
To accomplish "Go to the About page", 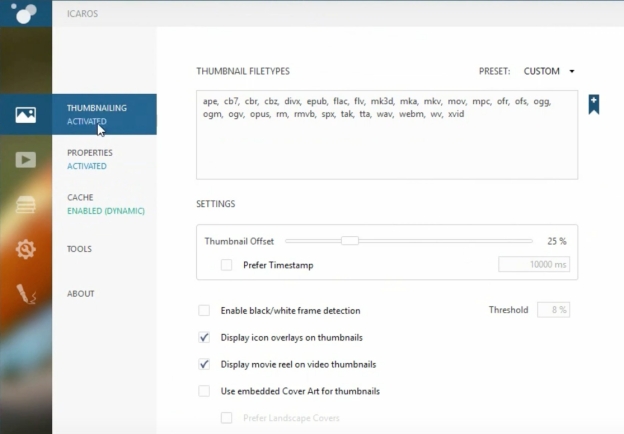I will pyautogui.click(x=81, y=294).
